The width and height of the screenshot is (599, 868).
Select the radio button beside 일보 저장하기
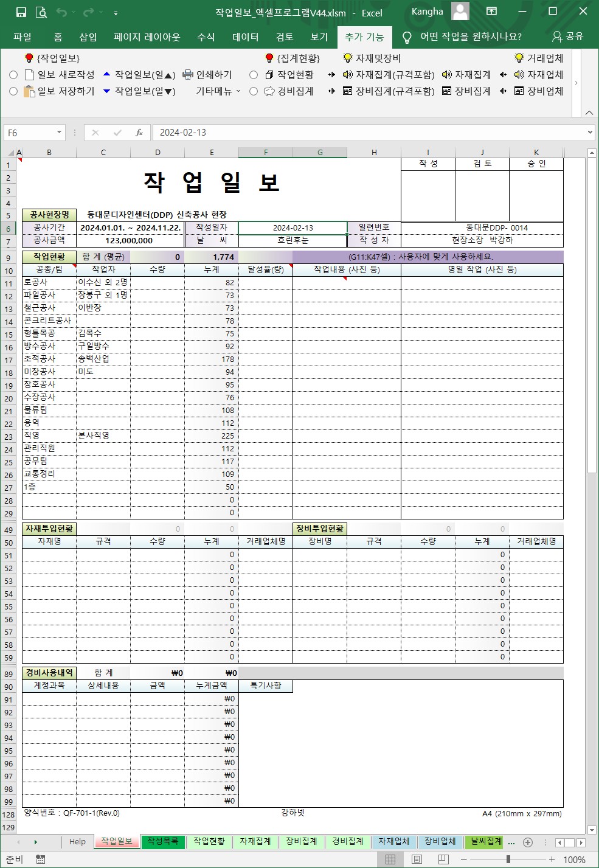click(13, 91)
